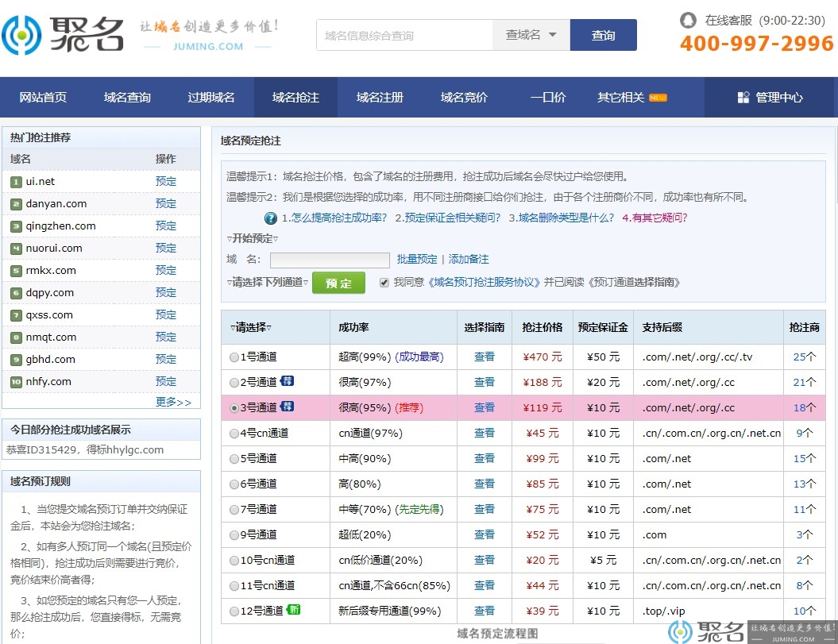
Task: Open 域名预订抢注服务协议 agreement link
Action: point(485,282)
